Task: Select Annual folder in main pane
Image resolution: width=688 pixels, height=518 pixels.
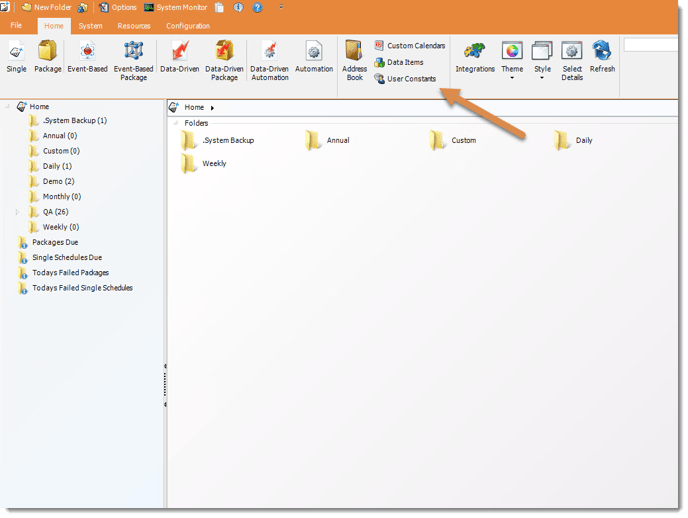Action: coord(327,141)
